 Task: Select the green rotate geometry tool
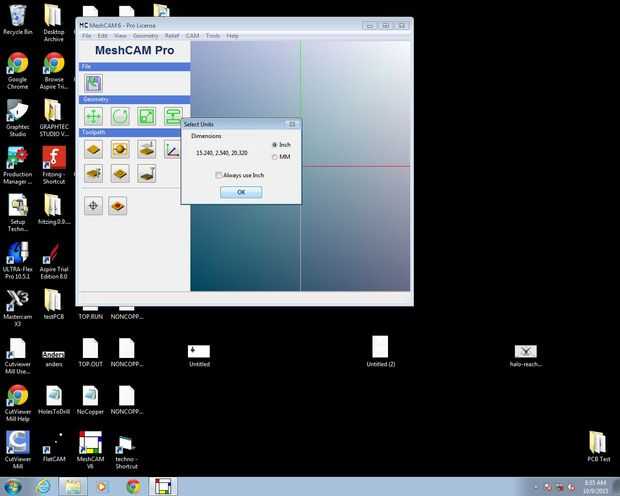(x=120, y=116)
